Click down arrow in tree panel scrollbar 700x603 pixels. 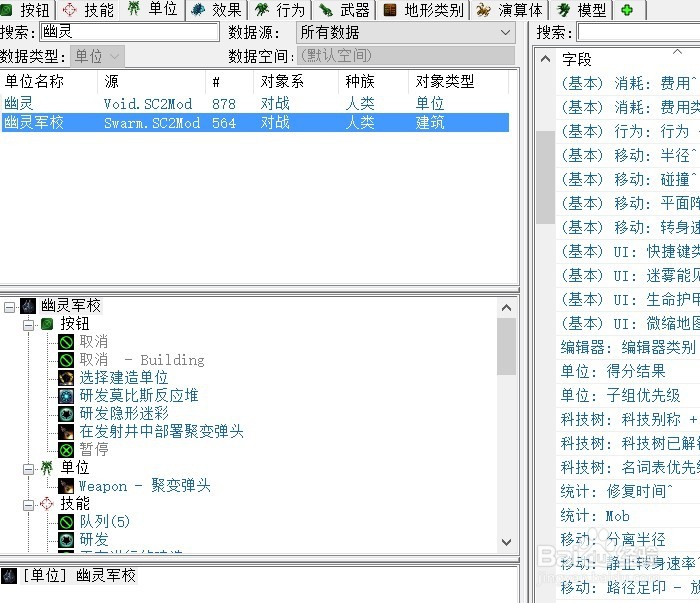(x=506, y=542)
